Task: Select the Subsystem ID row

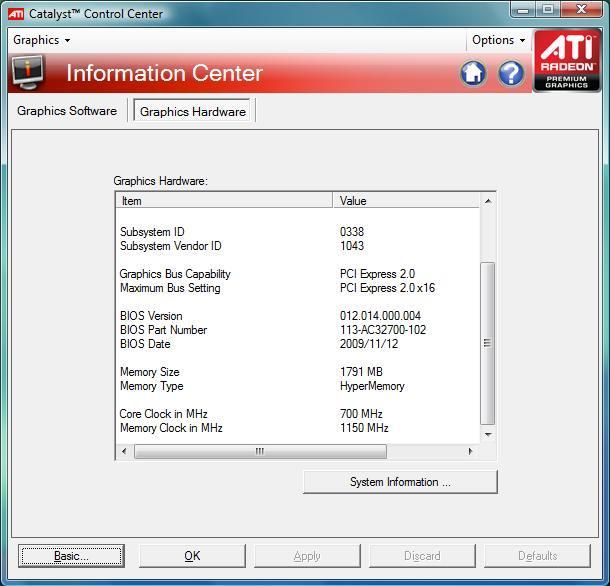Action: point(298,232)
